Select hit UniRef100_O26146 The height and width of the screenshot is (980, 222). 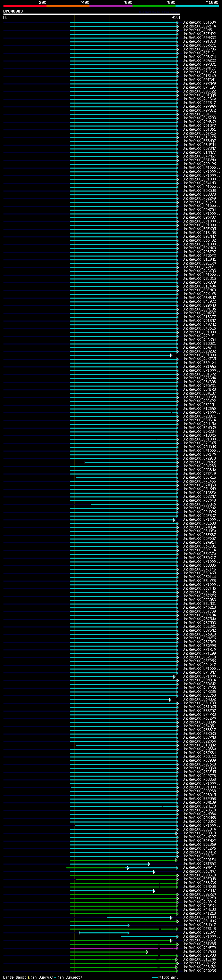[x=199, y=929]
